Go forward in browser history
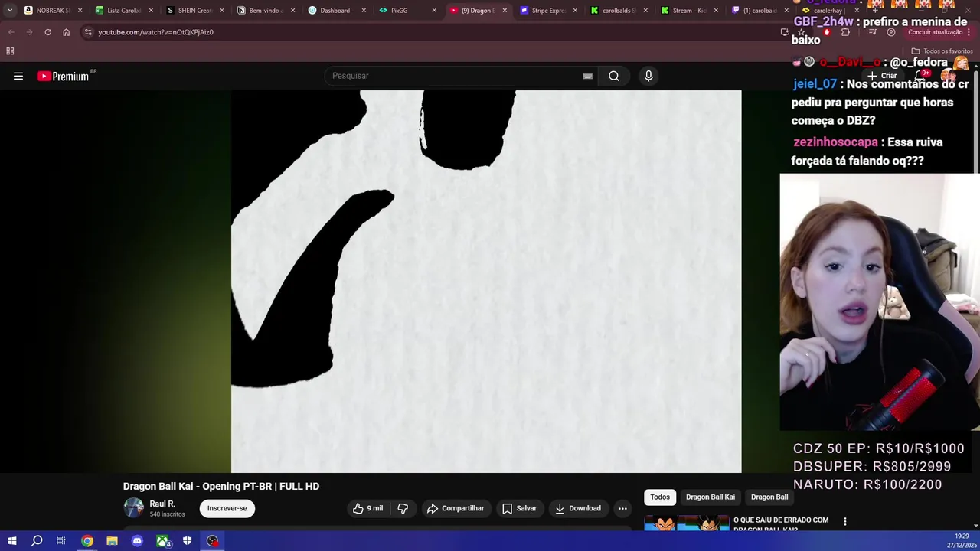 29,32
